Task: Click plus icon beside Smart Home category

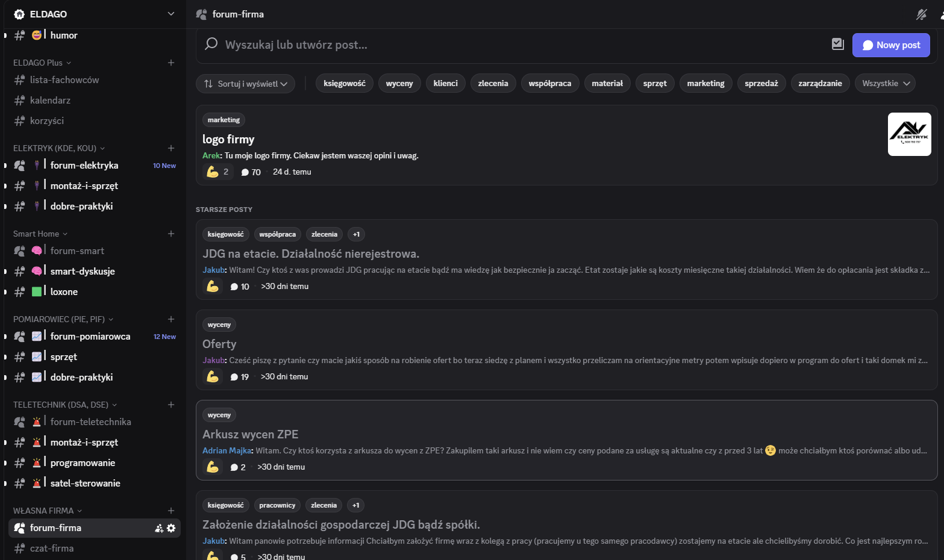Action: [171, 234]
